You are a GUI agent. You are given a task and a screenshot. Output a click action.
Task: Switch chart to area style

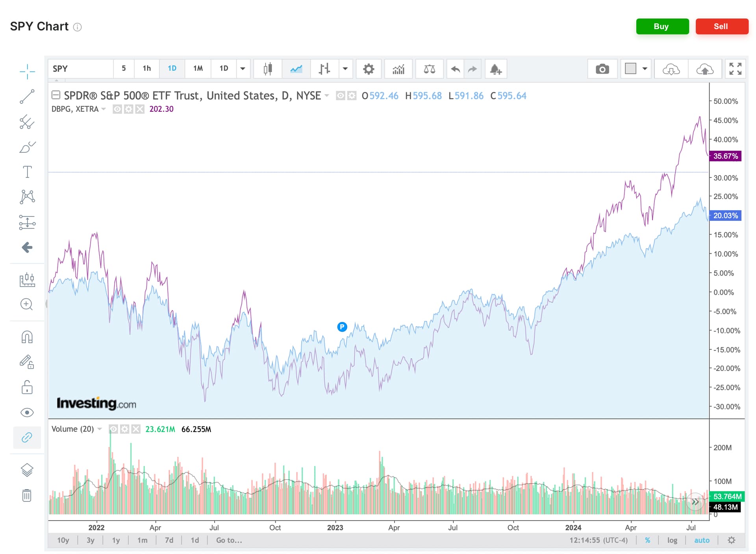point(296,69)
